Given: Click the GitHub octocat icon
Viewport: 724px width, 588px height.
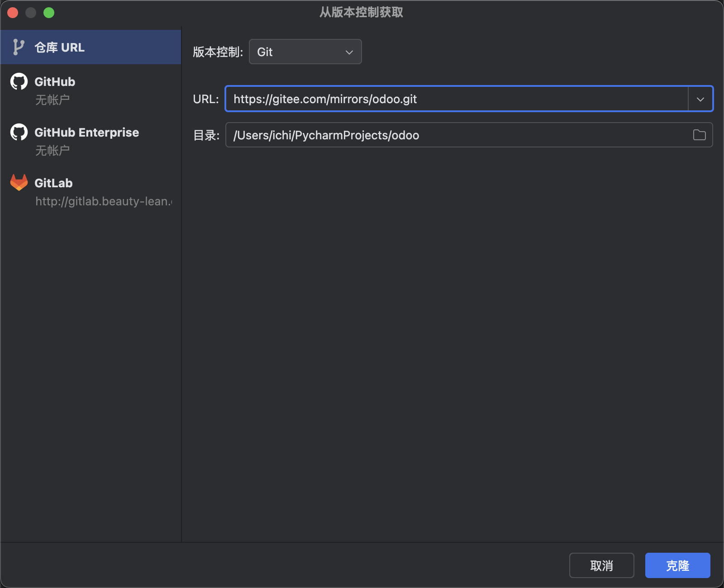Looking at the screenshot, I should [x=19, y=81].
